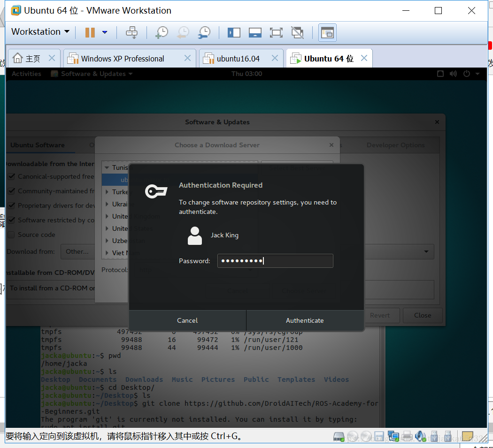
Task: Open the message log note icon
Action: coord(467,436)
